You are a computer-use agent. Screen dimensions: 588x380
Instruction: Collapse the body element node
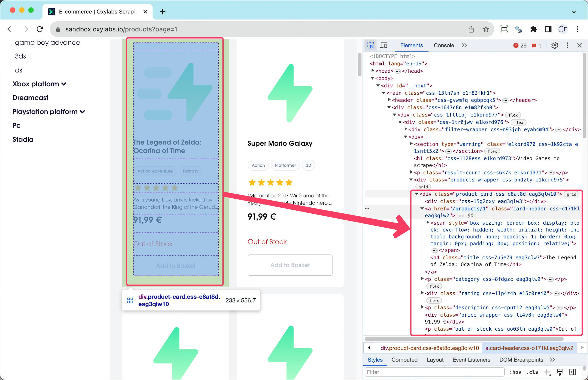(373, 78)
